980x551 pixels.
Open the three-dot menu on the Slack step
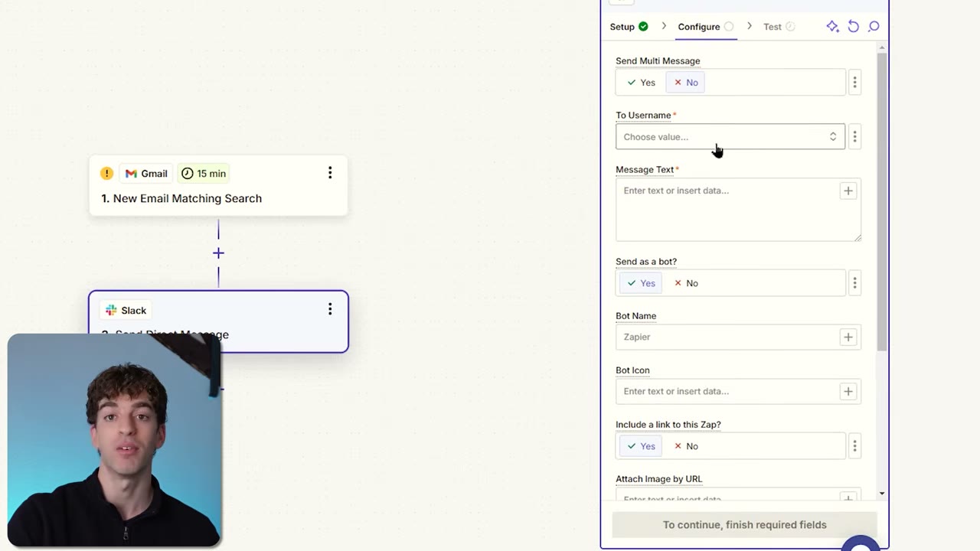(330, 309)
